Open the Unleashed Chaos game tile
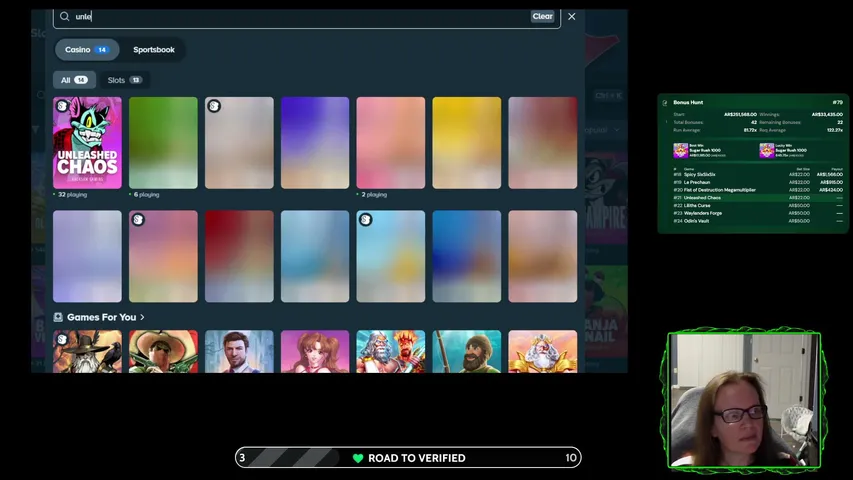The width and height of the screenshot is (853, 480). pyautogui.click(x=88, y=143)
